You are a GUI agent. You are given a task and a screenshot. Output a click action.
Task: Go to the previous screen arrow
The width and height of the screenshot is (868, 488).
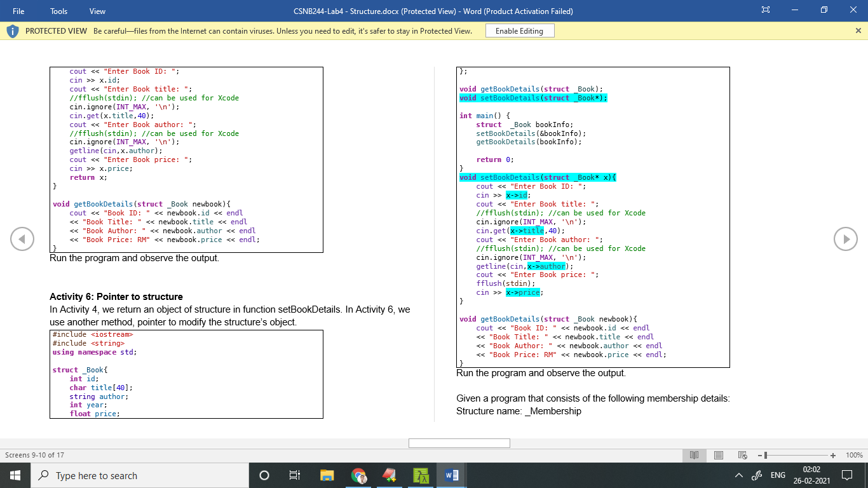22,239
